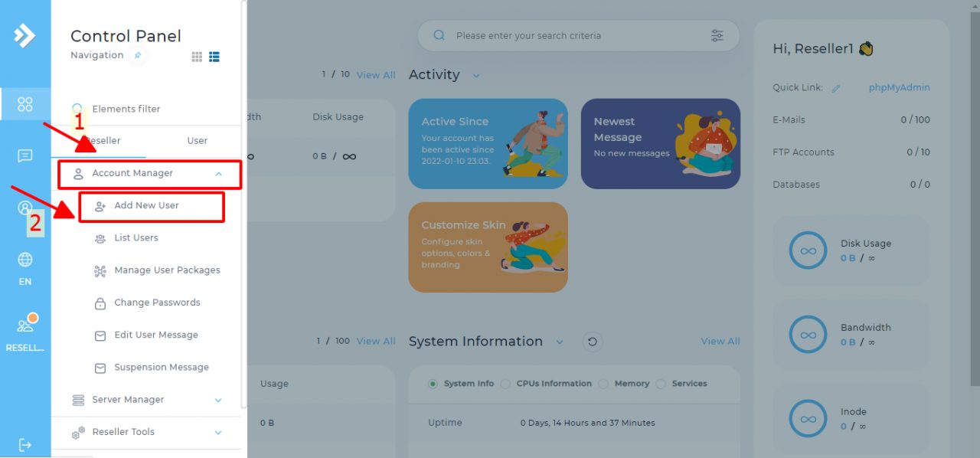Edit the Quick Link pencil icon
This screenshot has width=980, height=458.
coord(836,88)
